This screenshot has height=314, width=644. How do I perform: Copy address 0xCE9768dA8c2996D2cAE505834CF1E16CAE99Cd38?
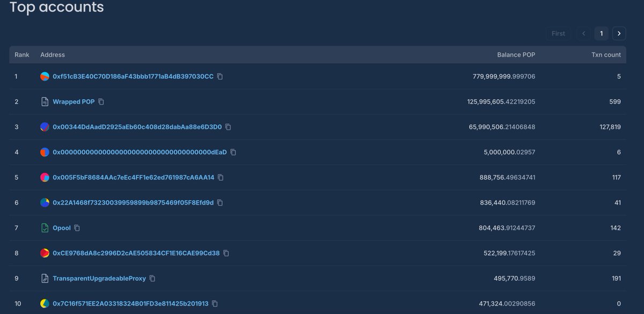pos(226,253)
